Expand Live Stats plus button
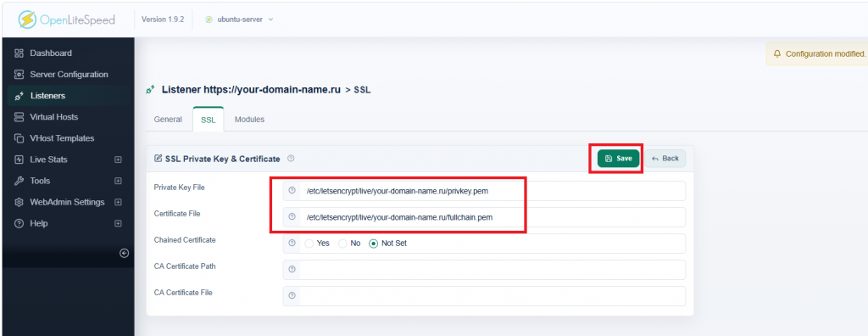Viewport: 868px width, 336px height. coord(118,160)
